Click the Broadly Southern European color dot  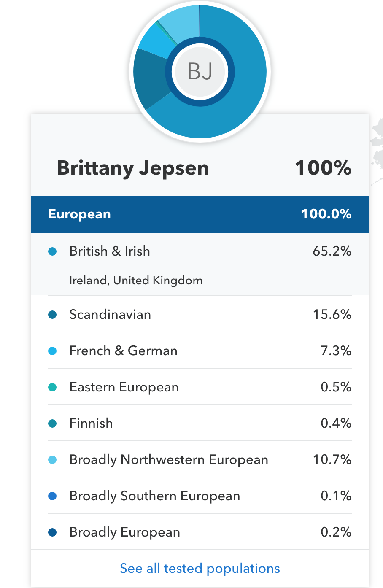(53, 496)
